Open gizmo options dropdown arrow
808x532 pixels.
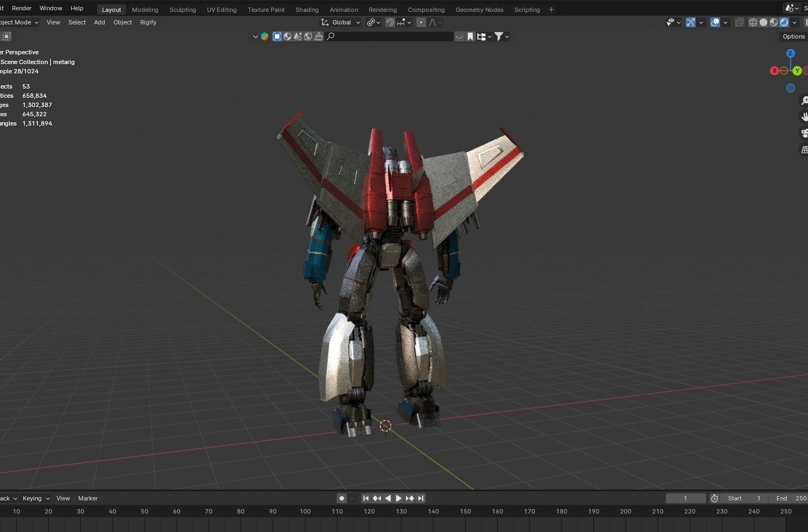tap(701, 22)
